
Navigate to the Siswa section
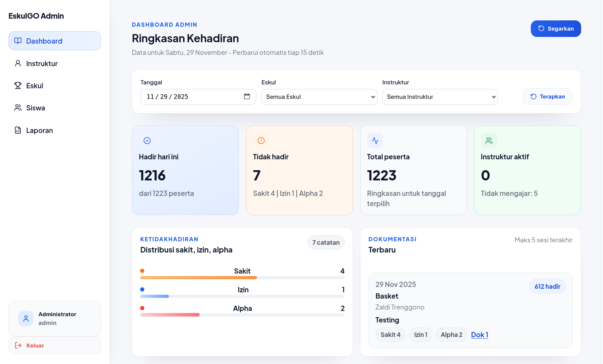point(36,108)
